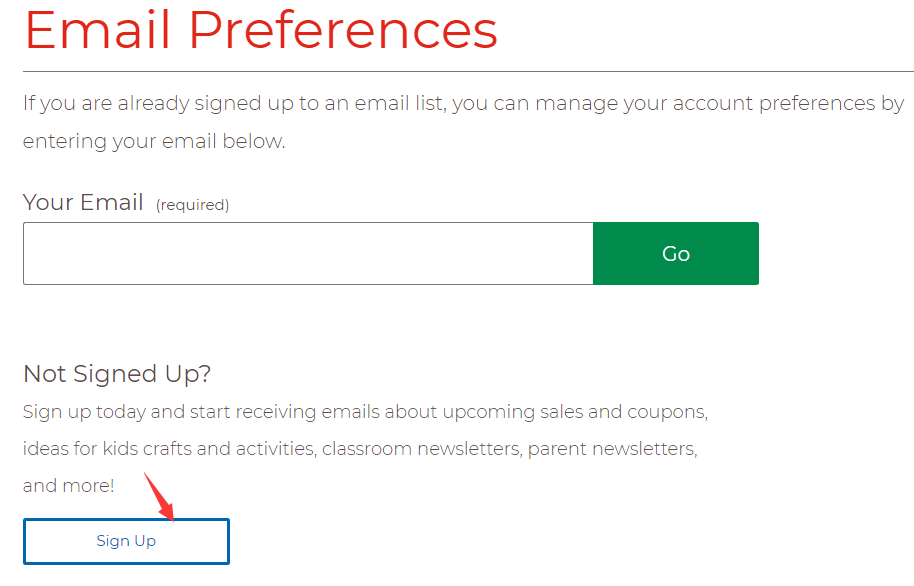
Task: Click the "parent newsletters" phrase
Action: pos(612,449)
